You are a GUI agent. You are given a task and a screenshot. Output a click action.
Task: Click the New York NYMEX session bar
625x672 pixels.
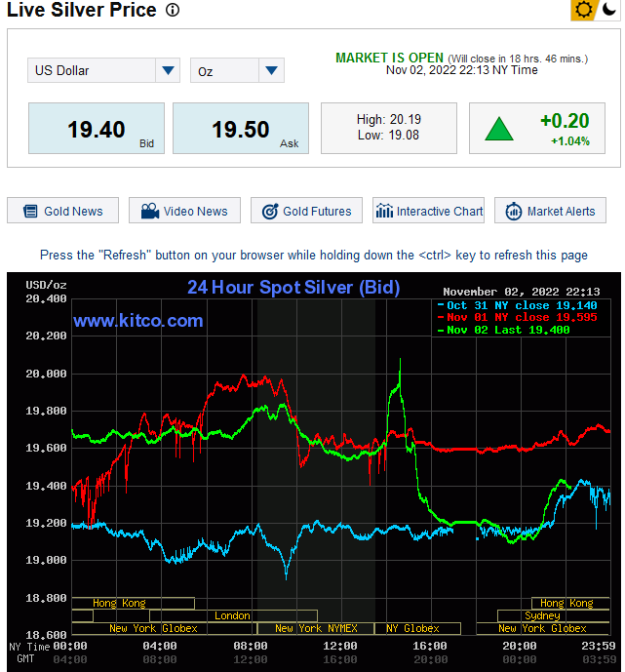pyautogui.click(x=316, y=629)
